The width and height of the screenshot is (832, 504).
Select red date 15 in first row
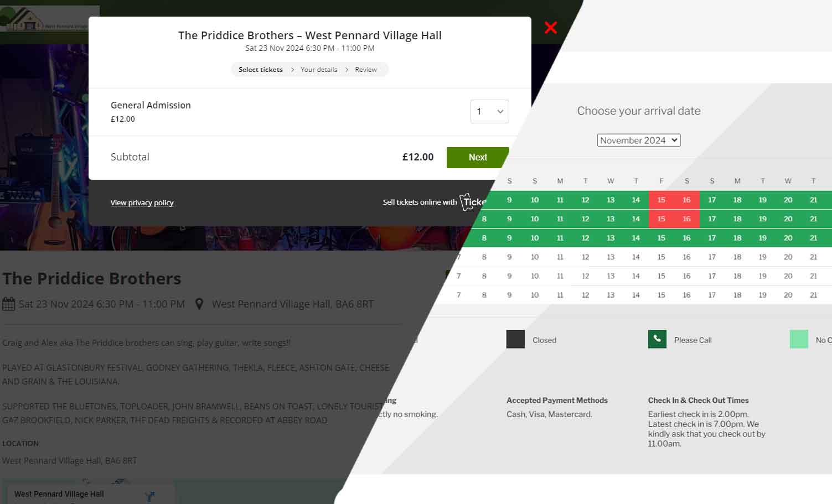tap(662, 200)
